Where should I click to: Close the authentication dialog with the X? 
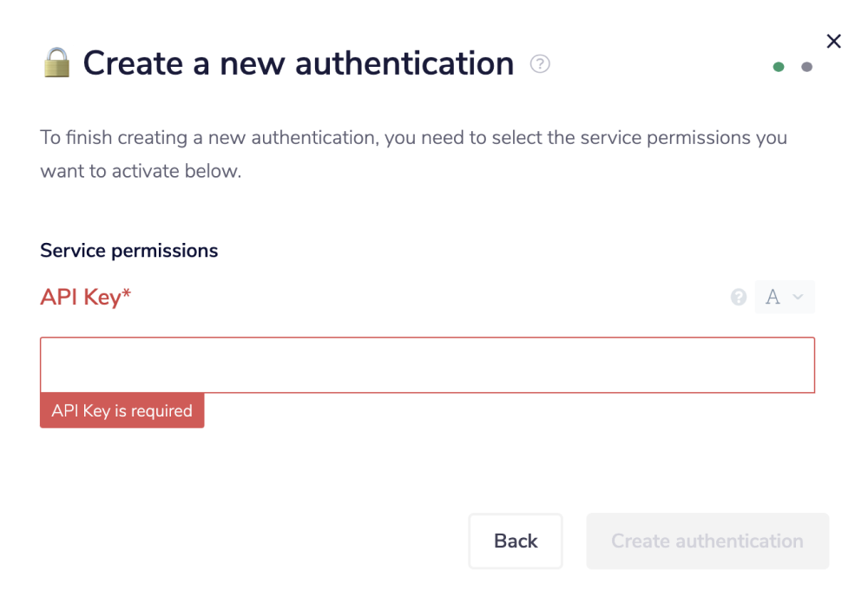point(834,41)
